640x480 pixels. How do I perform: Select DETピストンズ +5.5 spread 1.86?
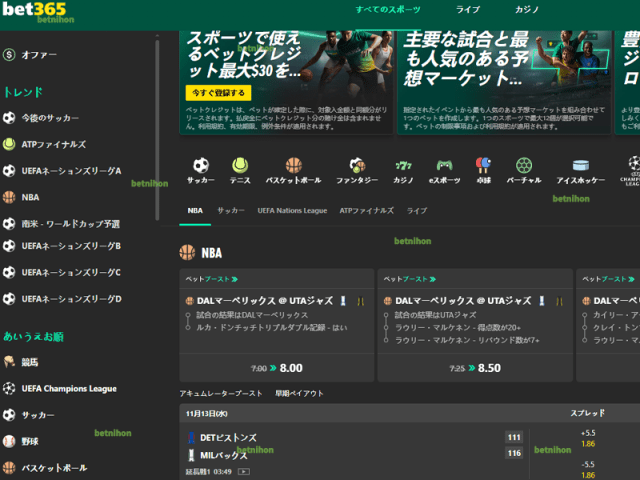(x=588, y=438)
